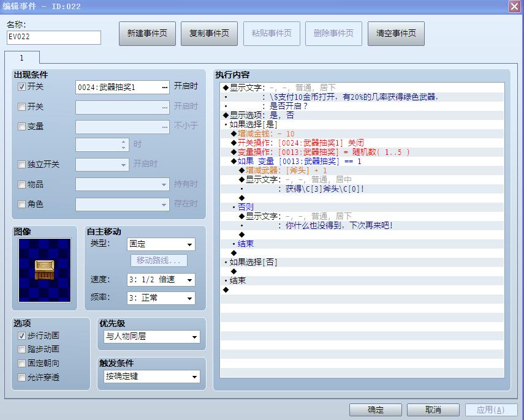Select the 获得\C[3]斧头\C[0]! message line
The height and width of the screenshot is (420, 524).
click(362, 189)
